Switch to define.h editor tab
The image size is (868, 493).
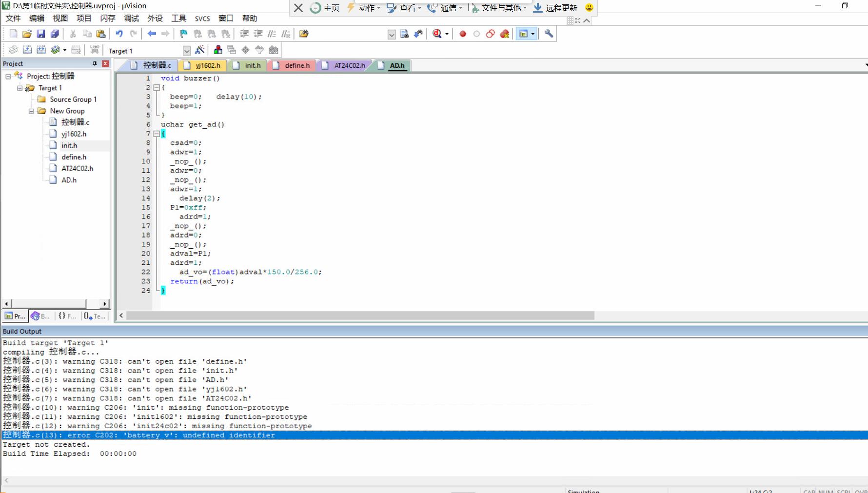(293, 65)
